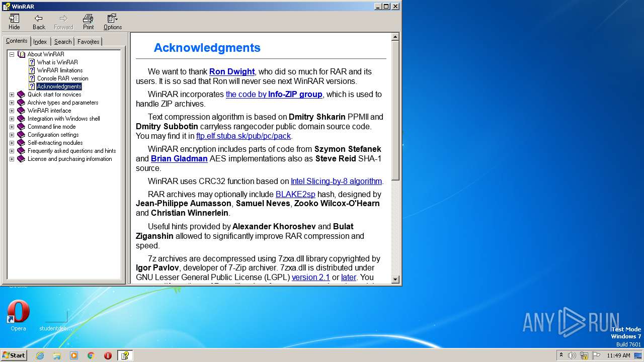This screenshot has height=362, width=644.
Task: Expand the Configuration settings node
Action: (12, 135)
